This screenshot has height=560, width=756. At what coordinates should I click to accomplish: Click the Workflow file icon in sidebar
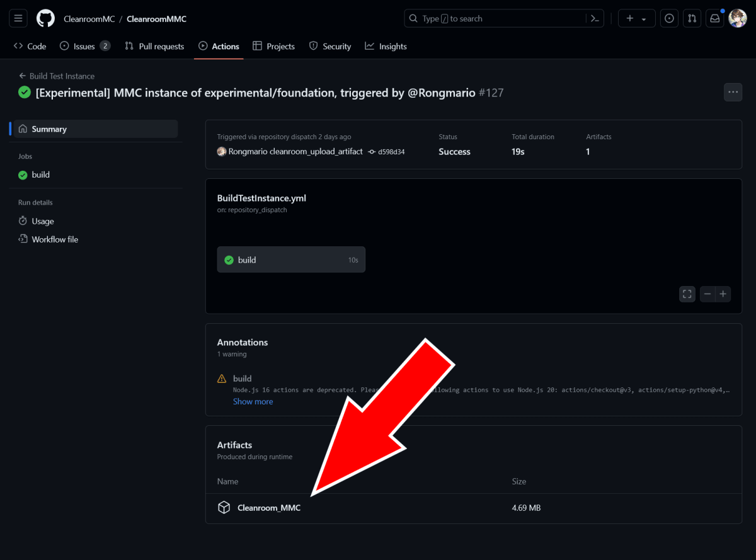[23, 239]
